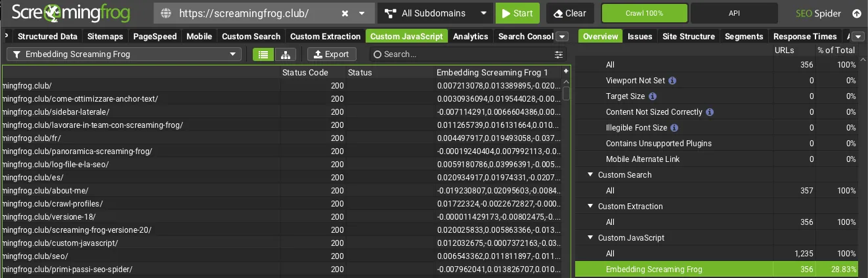Collapse the Custom JavaScript section
868x278 pixels.
point(591,238)
